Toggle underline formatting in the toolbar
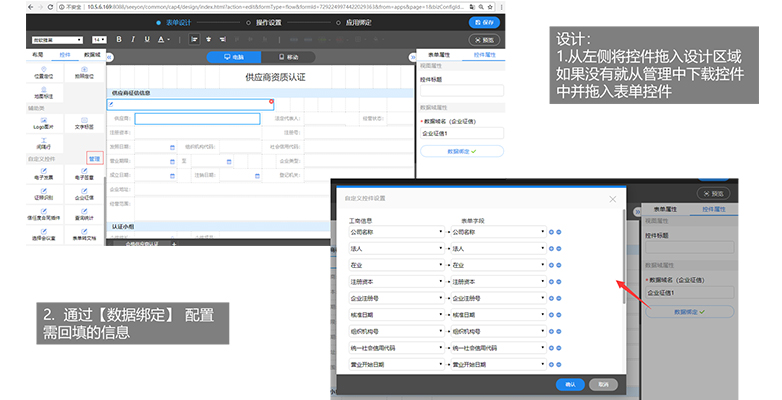 click(x=147, y=39)
